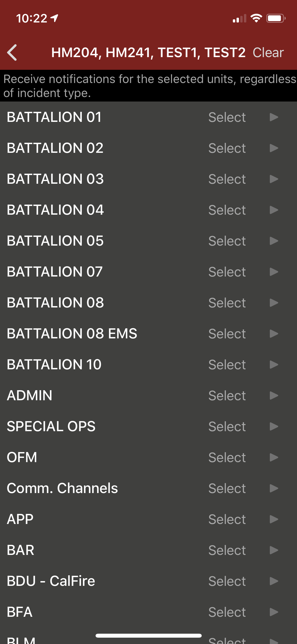Expand BATTALION 04 disclosure triangle

pyautogui.click(x=274, y=210)
